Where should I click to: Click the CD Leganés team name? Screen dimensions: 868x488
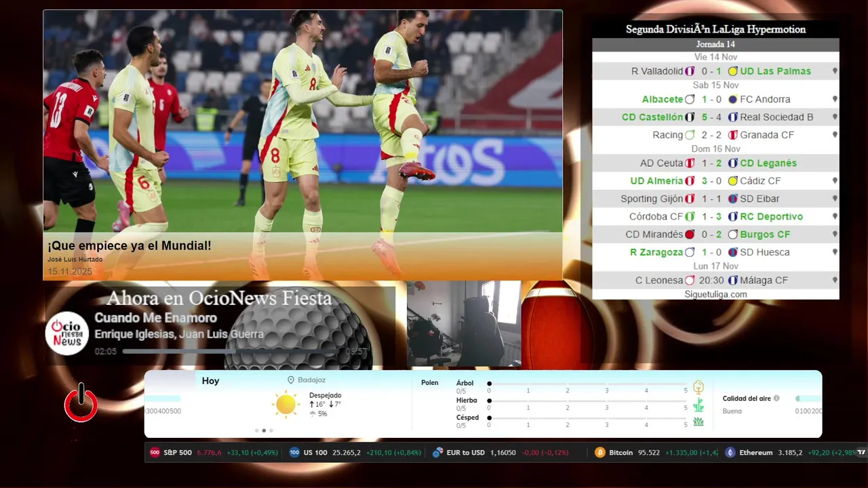tap(768, 163)
